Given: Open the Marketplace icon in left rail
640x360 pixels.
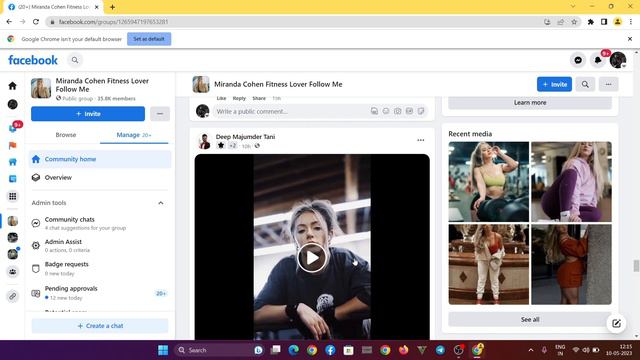Looking at the screenshot, I should pos(13,162).
